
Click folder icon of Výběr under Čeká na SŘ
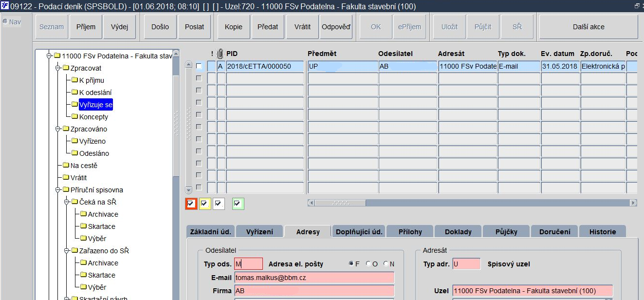(83, 238)
